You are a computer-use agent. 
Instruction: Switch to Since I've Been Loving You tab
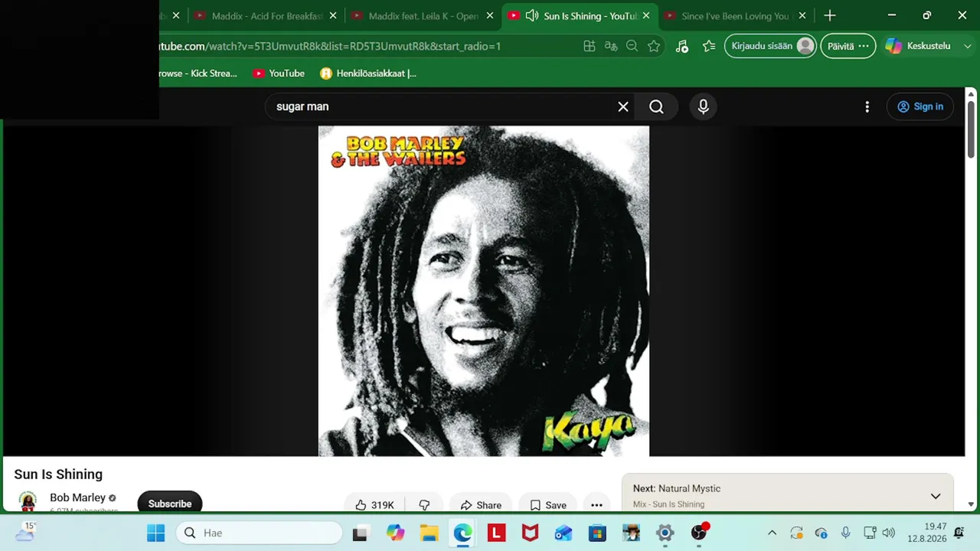point(734,16)
